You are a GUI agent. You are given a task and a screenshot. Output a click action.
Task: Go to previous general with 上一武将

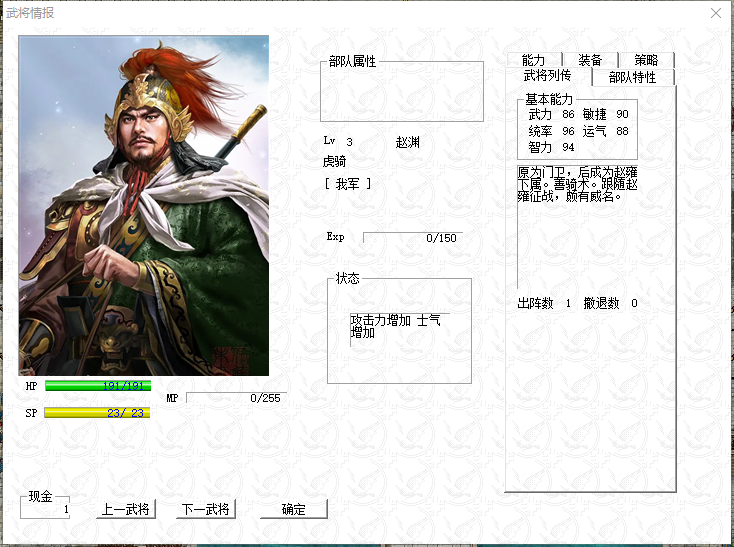125,509
